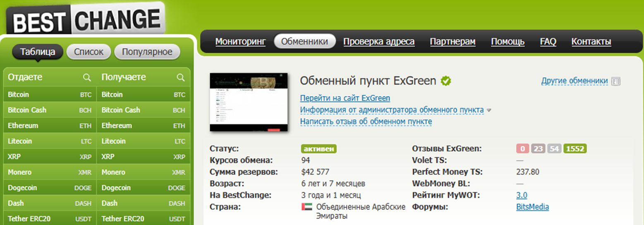
Task: Follow the Перейти на сайт ExGreen link
Action: tap(345, 98)
